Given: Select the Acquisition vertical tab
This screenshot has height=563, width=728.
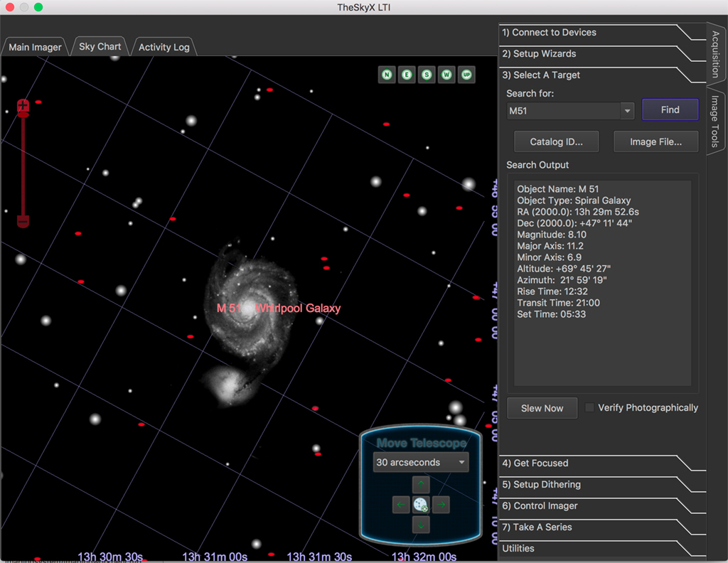Looking at the screenshot, I should coord(715,54).
